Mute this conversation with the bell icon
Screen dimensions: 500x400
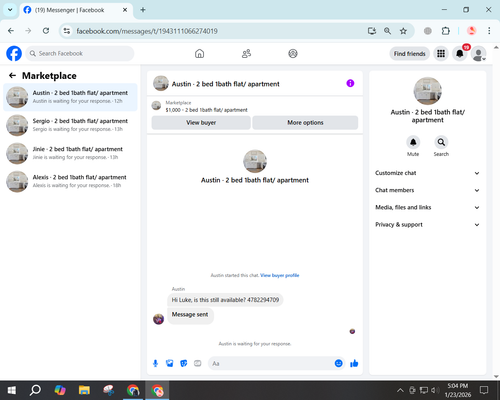413,142
